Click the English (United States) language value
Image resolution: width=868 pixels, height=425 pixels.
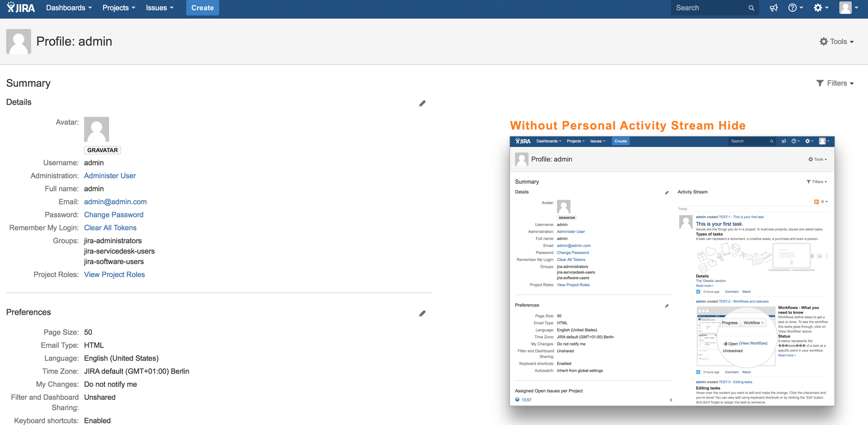tap(121, 358)
